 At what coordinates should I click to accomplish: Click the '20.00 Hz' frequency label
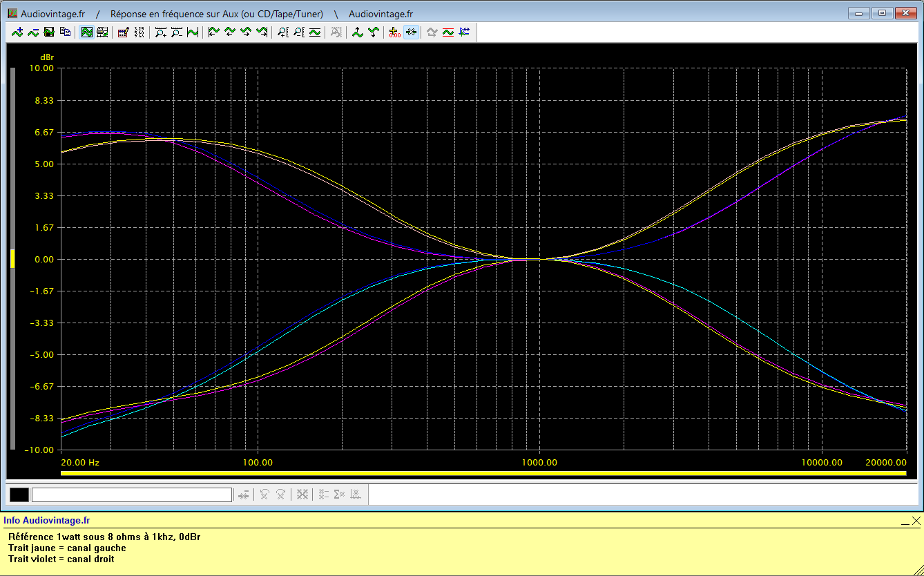(x=81, y=462)
